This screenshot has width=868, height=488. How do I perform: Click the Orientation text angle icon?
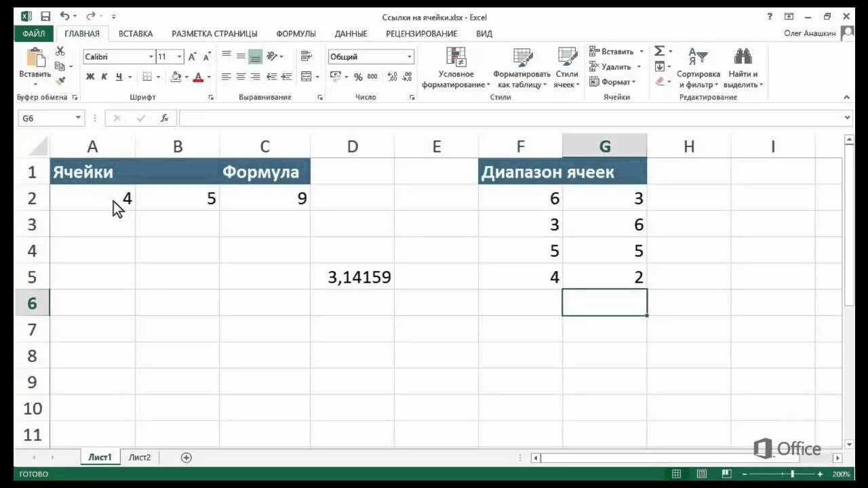(272, 56)
